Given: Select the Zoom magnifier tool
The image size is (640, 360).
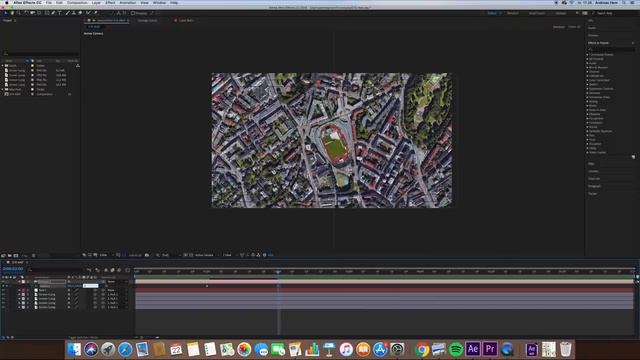Looking at the screenshot, I should 19,13.
